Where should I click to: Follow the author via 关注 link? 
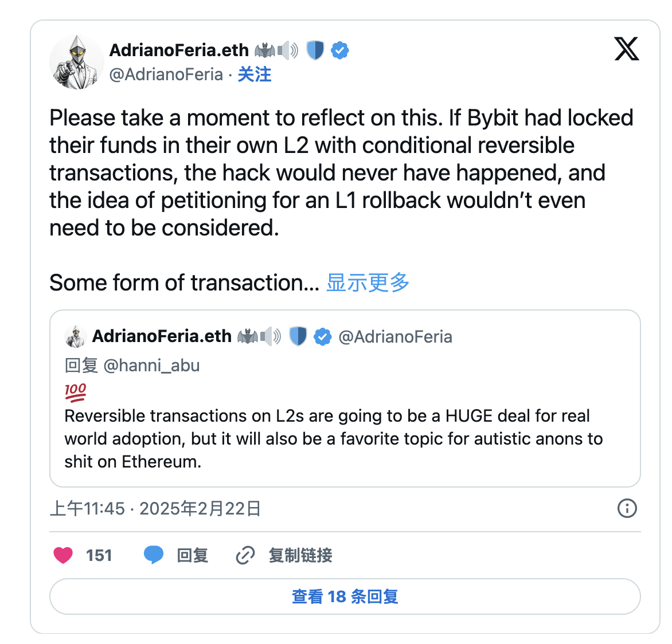[x=255, y=74]
